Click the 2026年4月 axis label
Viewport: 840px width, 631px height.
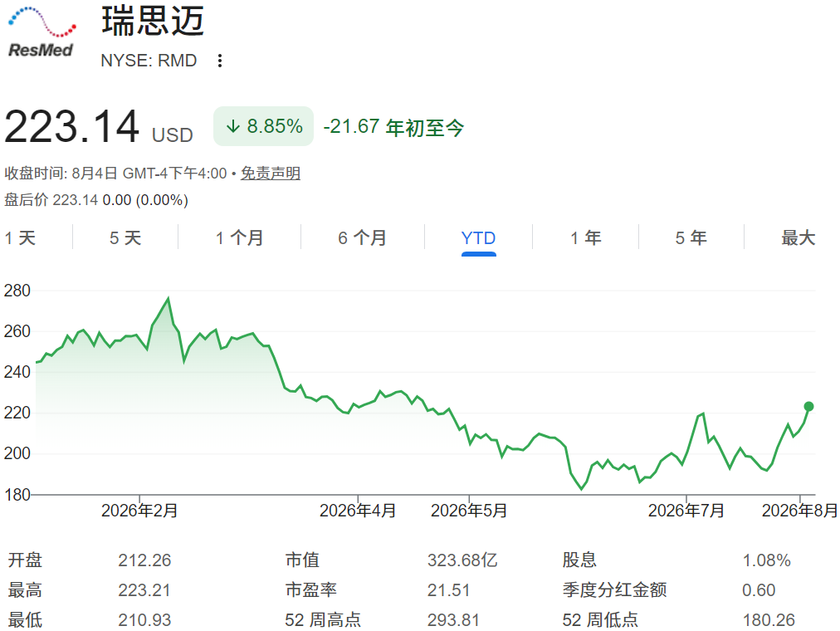pyautogui.click(x=358, y=511)
